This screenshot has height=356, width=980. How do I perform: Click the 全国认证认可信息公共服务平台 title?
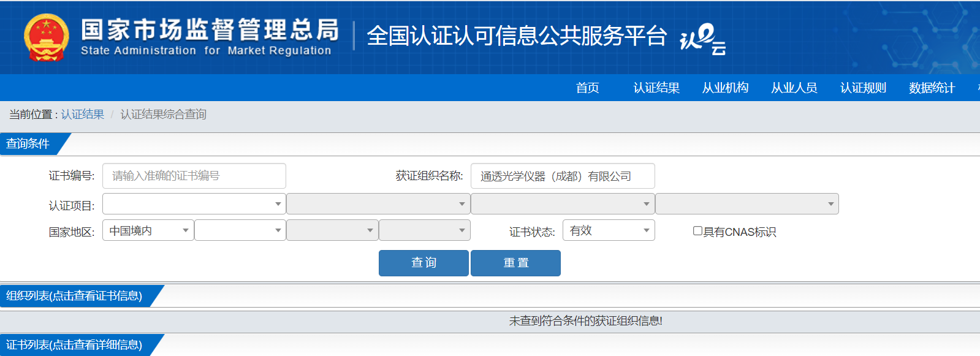coord(517,36)
